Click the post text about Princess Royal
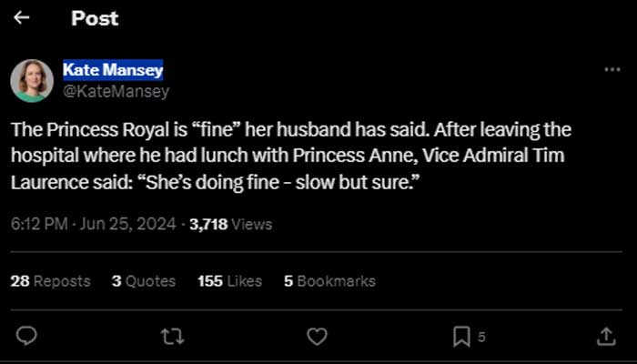The image size is (637, 364). coord(291,156)
